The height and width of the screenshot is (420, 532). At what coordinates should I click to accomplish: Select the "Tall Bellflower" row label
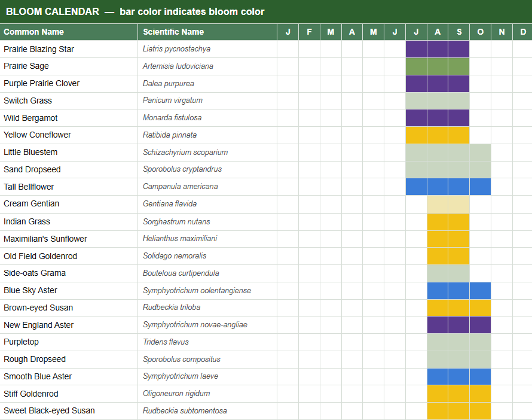(x=29, y=187)
